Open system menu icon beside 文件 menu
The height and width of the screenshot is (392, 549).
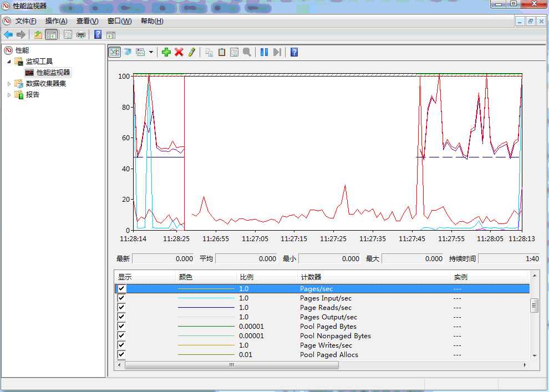coord(7,21)
